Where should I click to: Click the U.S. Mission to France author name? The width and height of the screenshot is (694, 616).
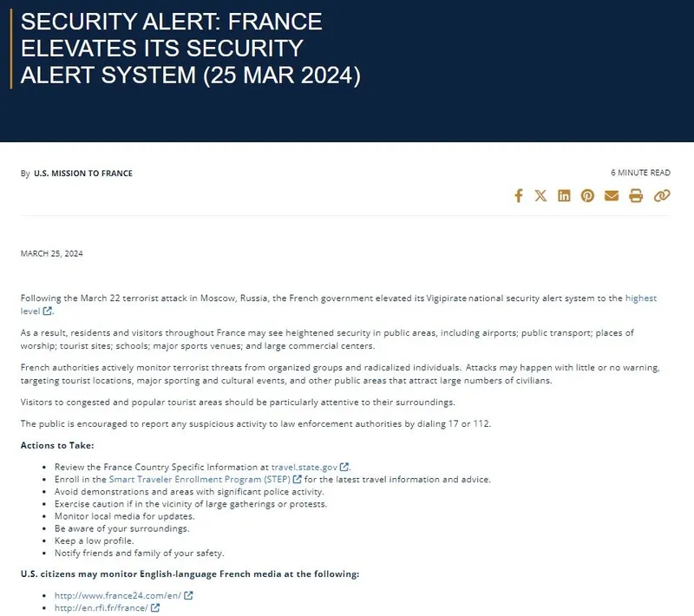[x=83, y=174]
